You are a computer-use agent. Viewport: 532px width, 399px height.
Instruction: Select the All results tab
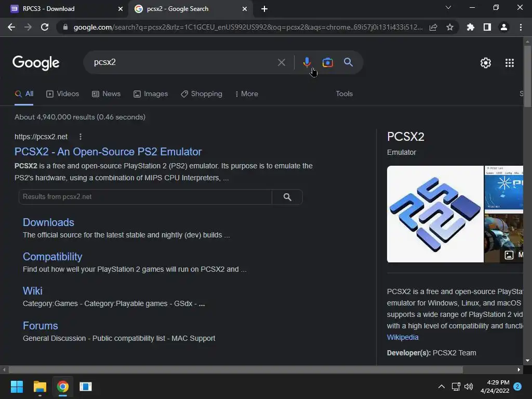(24, 94)
